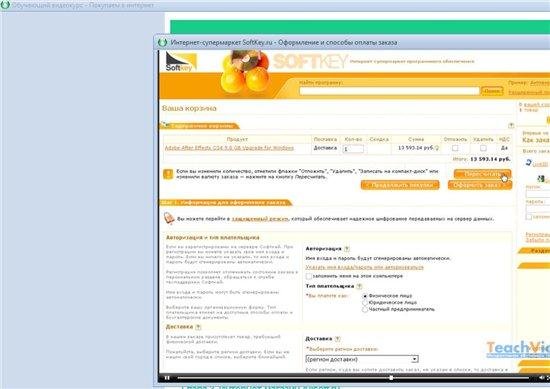Click the warning icon next to the recalculation note
This screenshot has height=389, width=550.
[168, 174]
